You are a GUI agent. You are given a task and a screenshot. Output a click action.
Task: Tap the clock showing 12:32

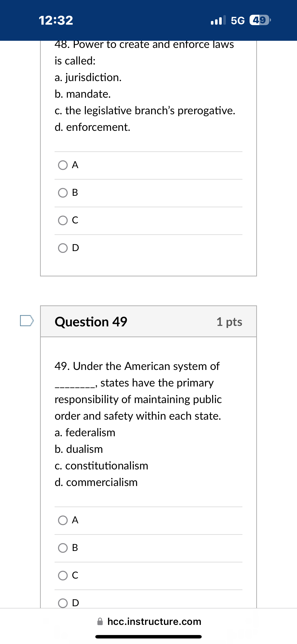(x=55, y=20)
